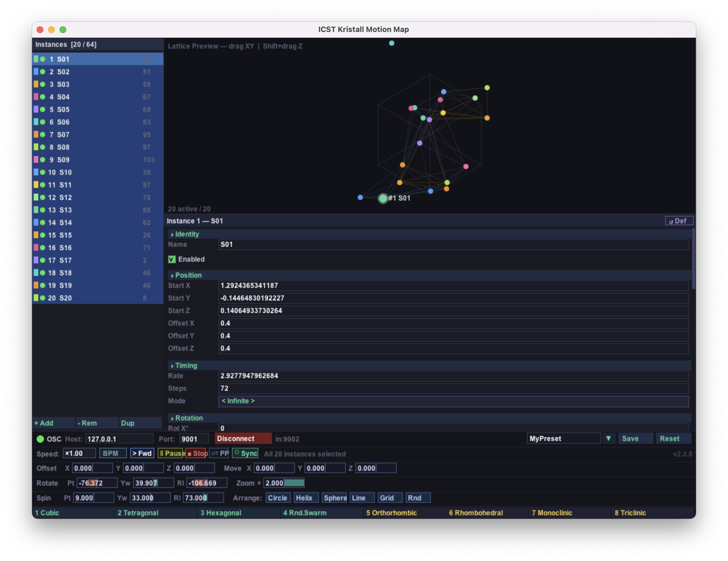Start forward playback with Fwd
The height and width of the screenshot is (561, 728).
pyautogui.click(x=142, y=453)
